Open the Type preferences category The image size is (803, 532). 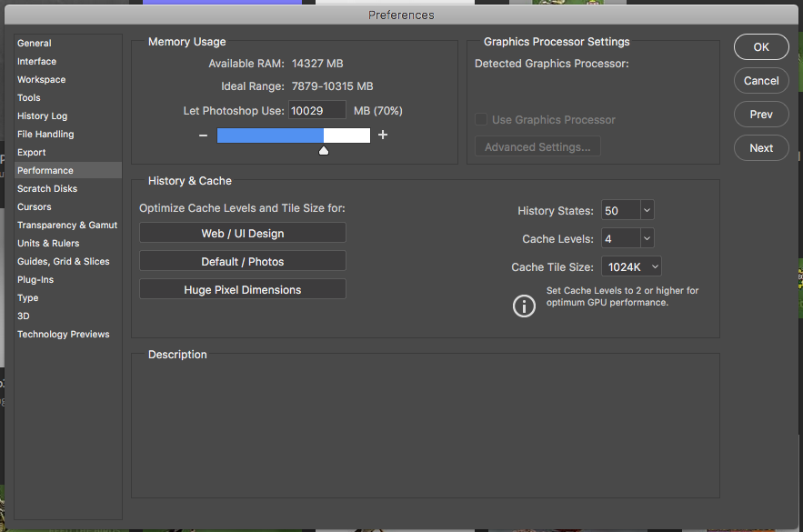click(68, 297)
